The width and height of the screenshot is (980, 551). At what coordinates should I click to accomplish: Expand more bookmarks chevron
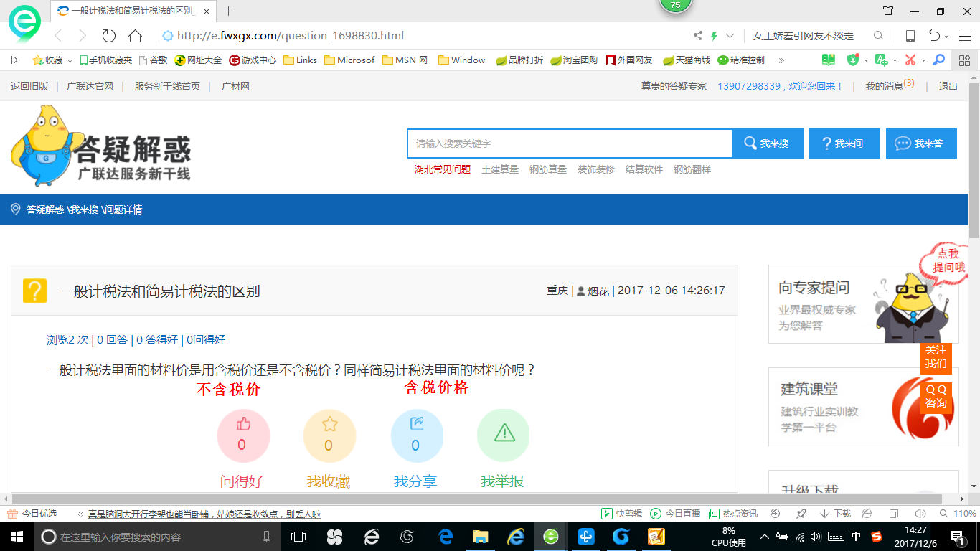(x=781, y=60)
